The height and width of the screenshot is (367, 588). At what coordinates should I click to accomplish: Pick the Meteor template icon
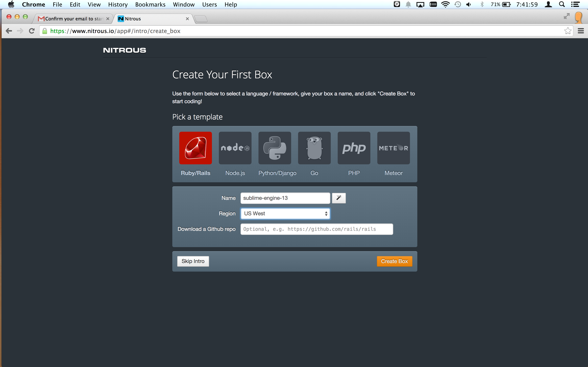tap(393, 148)
